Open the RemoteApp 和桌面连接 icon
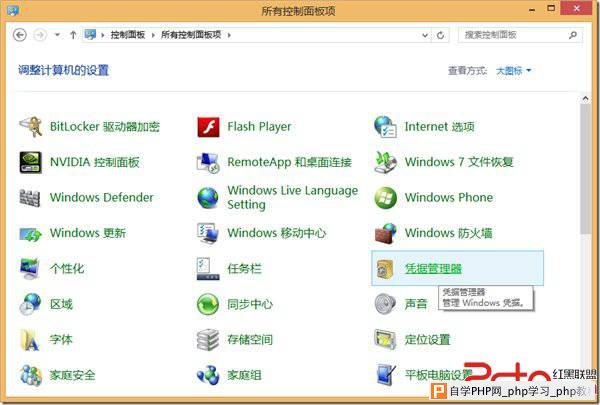Screen dimensions: 600x405 (208, 162)
